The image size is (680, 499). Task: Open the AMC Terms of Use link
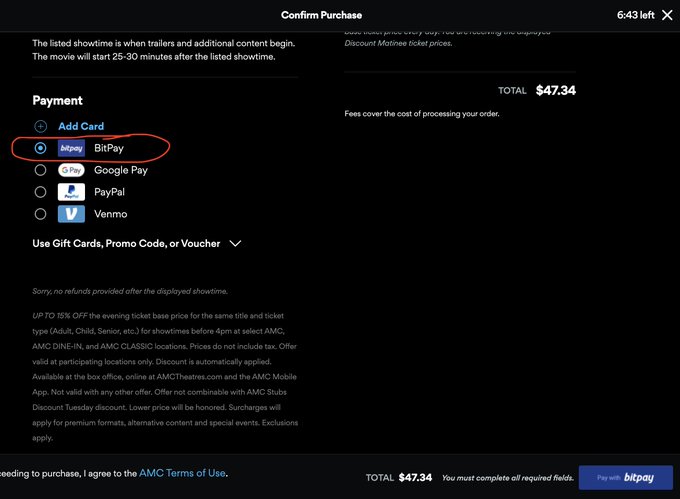[182, 473]
